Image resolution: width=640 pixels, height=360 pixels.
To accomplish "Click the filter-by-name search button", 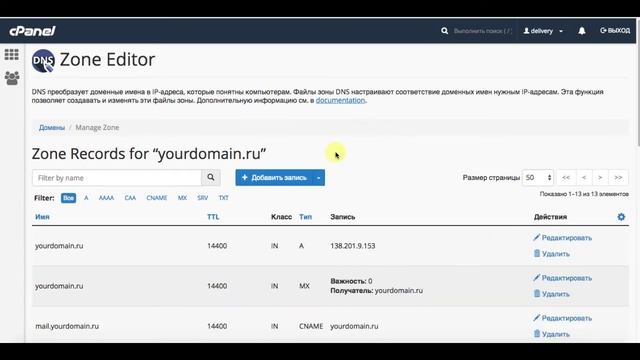I will [x=211, y=178].
